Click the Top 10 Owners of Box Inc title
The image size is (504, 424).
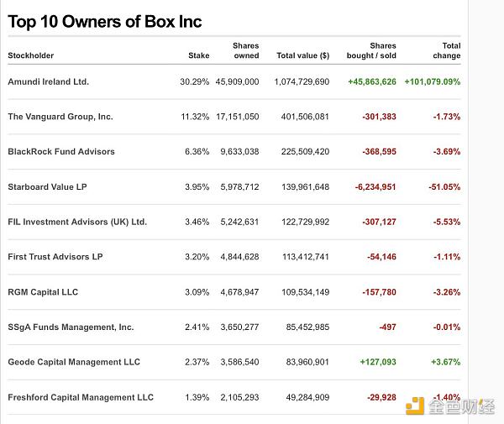(105, 21)
